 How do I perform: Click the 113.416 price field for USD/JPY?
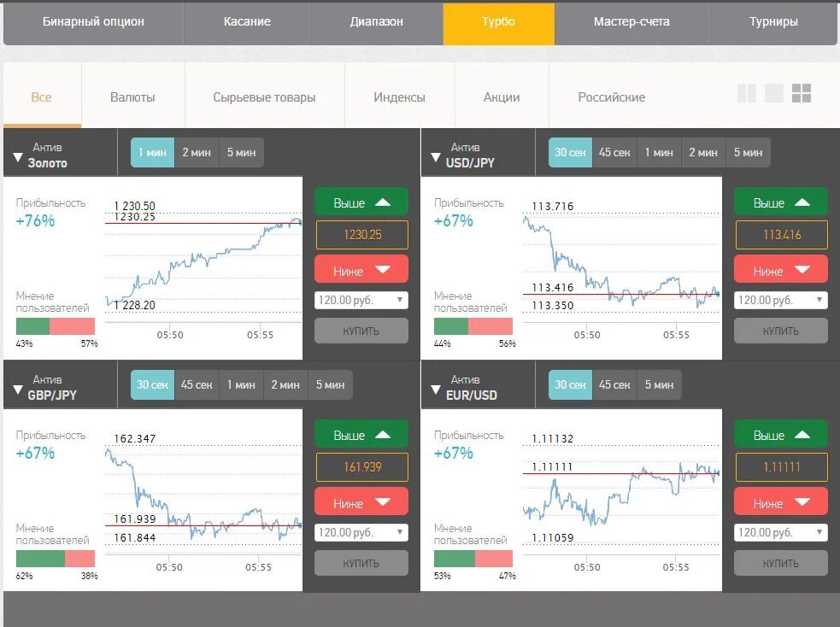click(782, 235)
